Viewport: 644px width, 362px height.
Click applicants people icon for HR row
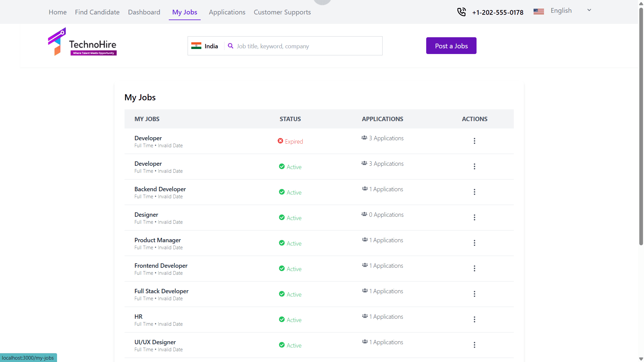click(x=365, y=316)
